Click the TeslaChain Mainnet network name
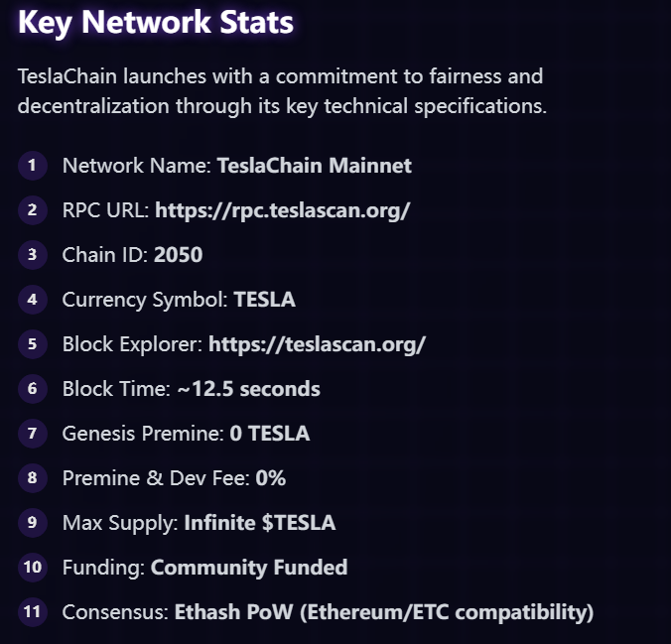This screenshot has width=671, height=644. coord(314,166)
